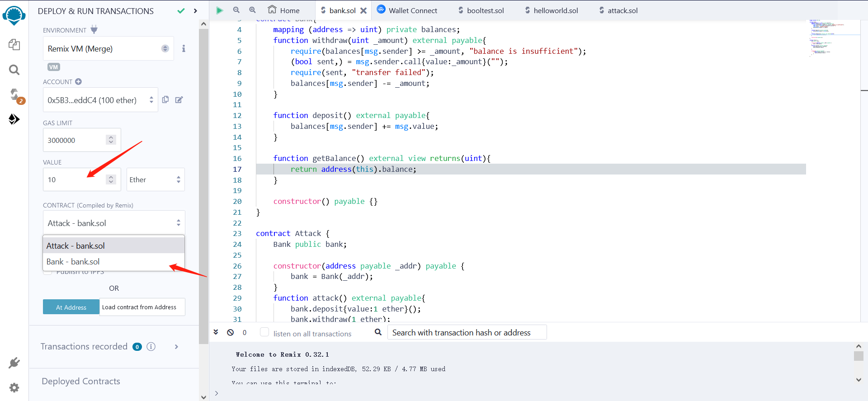Click the Home tab house icon
868x401 pixels.
(x=272, y=9)
